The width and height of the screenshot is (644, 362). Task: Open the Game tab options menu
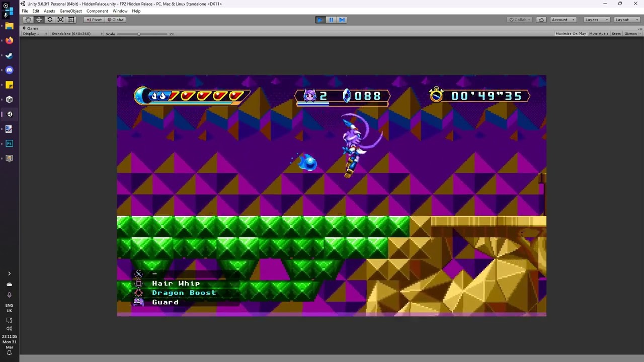pos(639,28)
